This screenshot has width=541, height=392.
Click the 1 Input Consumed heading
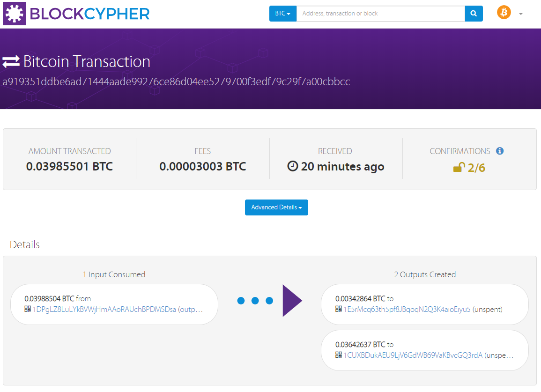114,274
